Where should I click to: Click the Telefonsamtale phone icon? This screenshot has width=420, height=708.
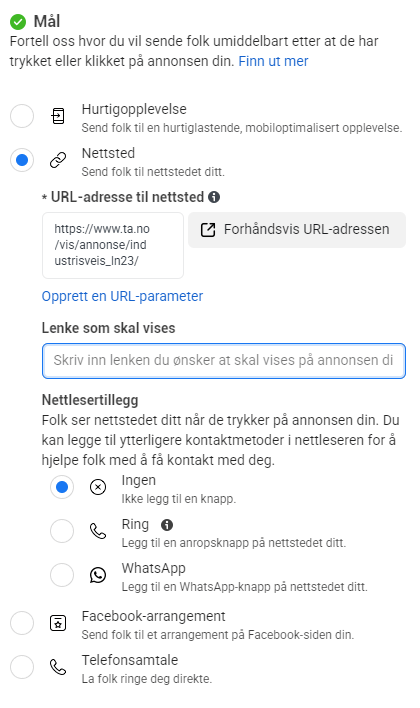58,667
